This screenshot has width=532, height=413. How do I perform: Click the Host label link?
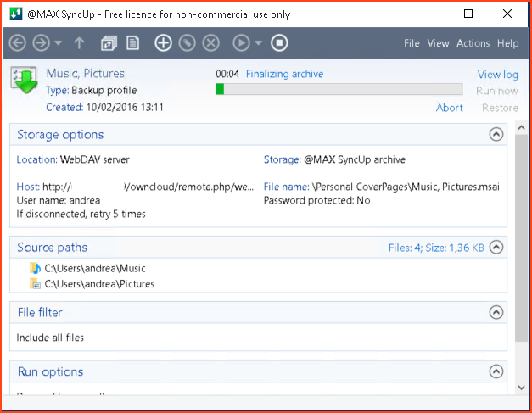tap(28, 187)
